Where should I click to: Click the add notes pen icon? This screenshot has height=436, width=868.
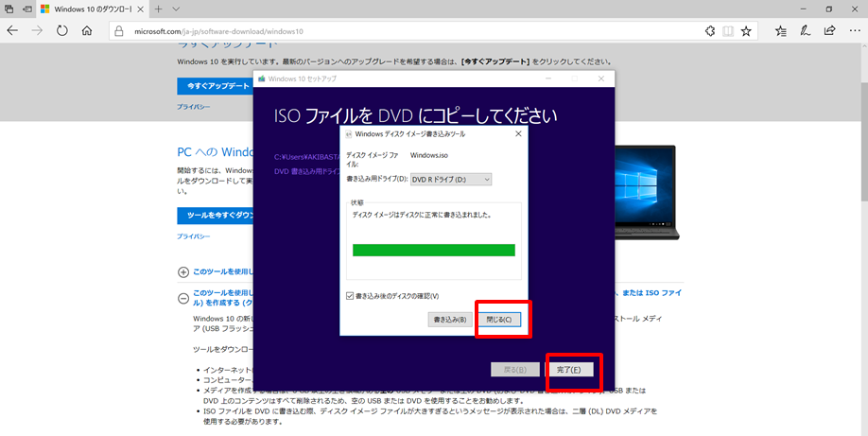806,31
